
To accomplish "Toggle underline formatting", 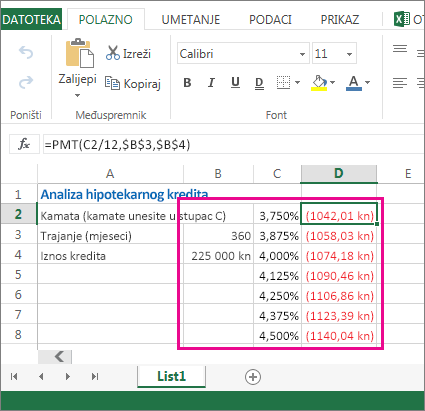I will (235, 82).
